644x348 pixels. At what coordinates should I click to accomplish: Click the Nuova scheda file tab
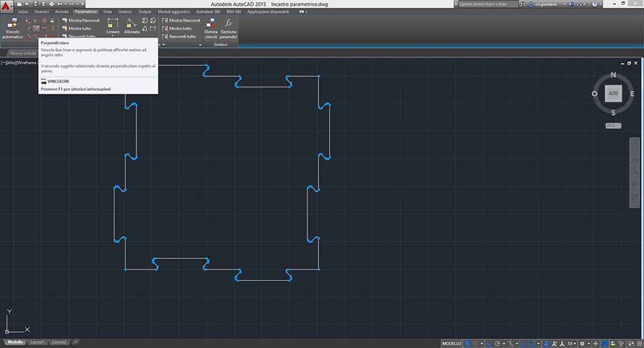(x=23, y=53)
